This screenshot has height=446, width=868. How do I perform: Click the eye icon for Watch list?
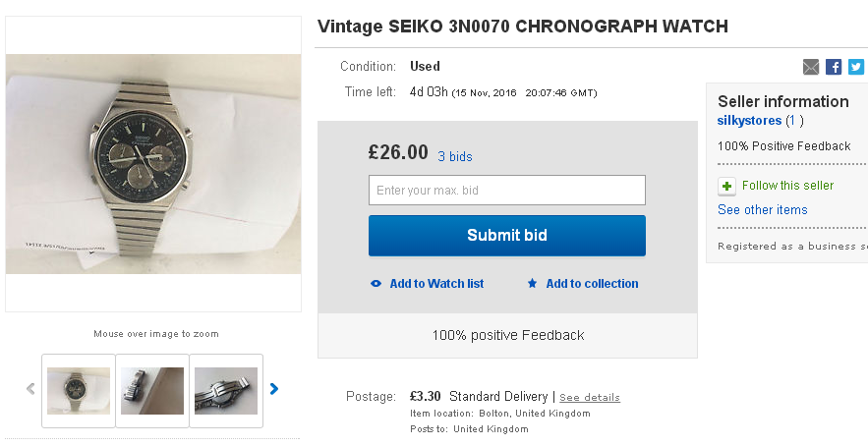click(x=376, y=284)
